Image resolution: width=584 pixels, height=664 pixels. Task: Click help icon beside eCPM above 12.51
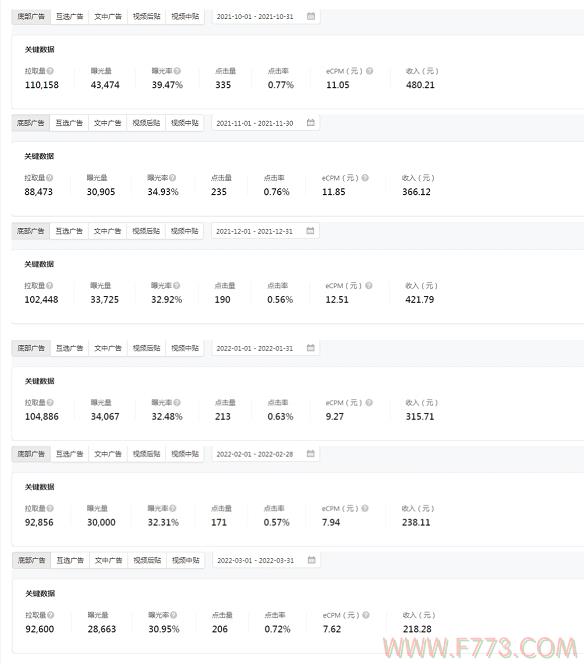[x=369, y=285]
